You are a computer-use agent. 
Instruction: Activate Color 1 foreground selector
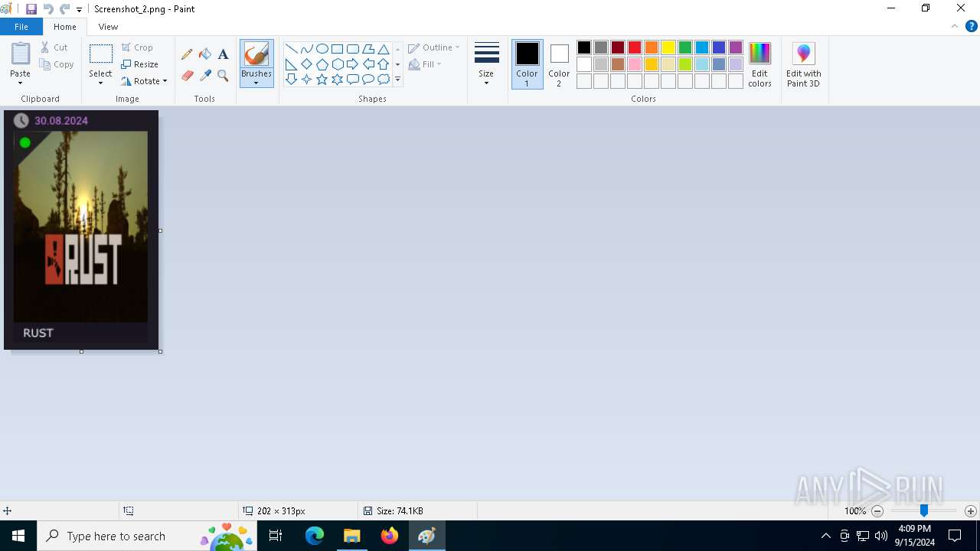527,65
